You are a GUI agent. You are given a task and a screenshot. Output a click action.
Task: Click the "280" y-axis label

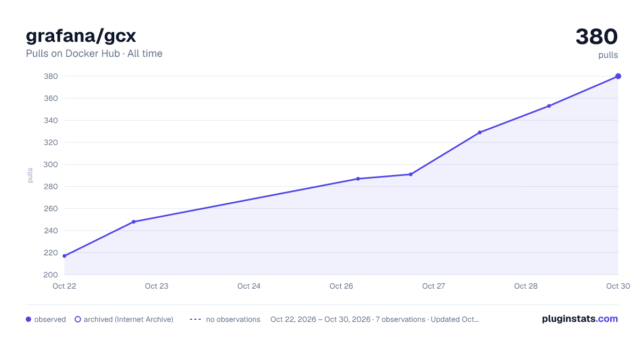(x=50, y=187)
